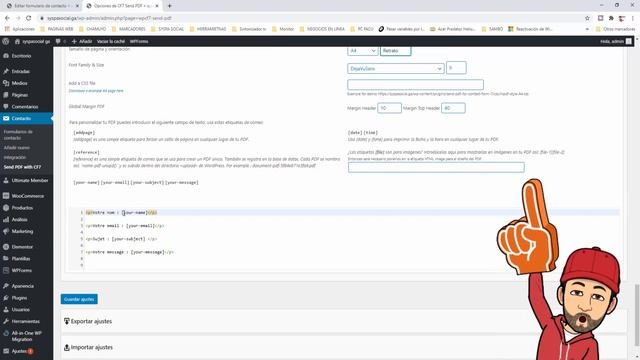Image resolution: width=640 pixels, height=360 pixels.
Task: Bookmark this page with star icon
Action: [x=587, y=18]
